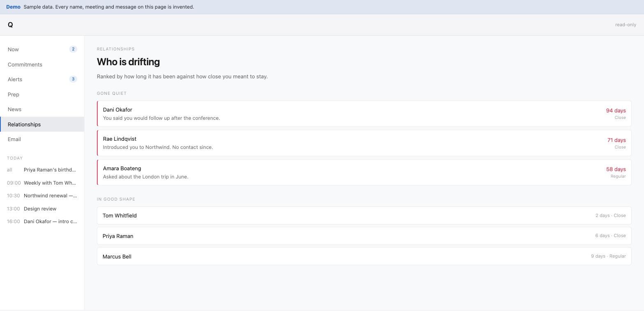This screenshot has width=644, height=311.
Task: Open Dani Okafor's gone-quiet card
Action: (364, 114)
